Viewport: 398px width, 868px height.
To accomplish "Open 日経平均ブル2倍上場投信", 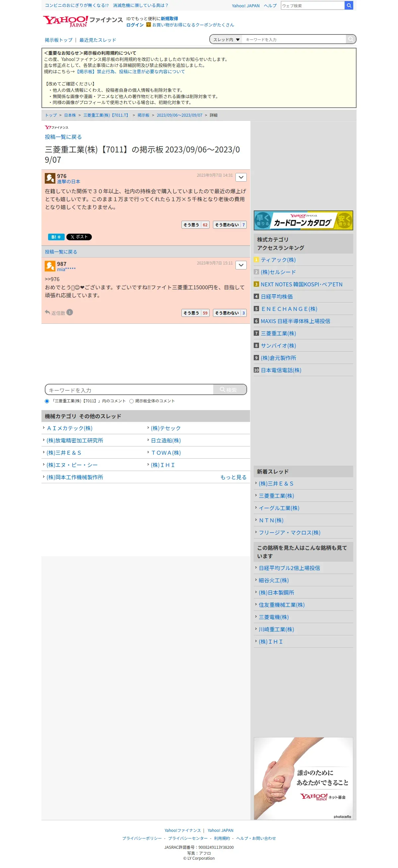I will click(x=290, y=568).
